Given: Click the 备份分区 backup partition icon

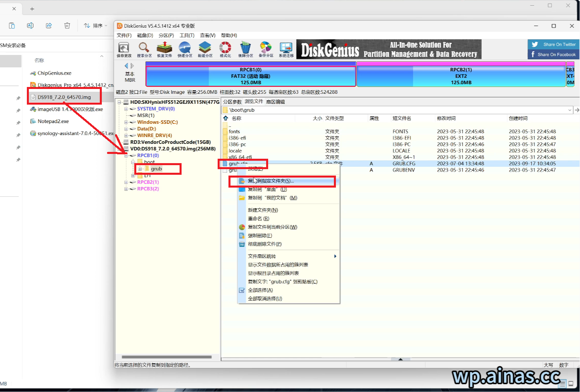Looking at the screenshot, I should pos(266,49).
